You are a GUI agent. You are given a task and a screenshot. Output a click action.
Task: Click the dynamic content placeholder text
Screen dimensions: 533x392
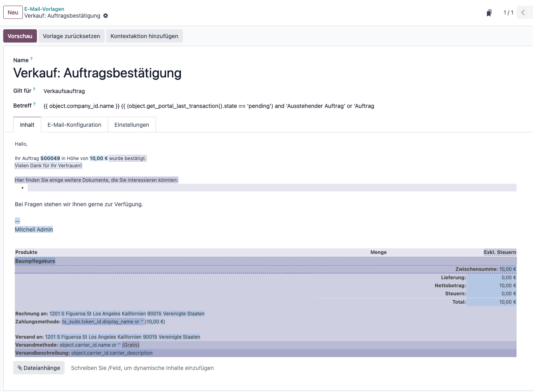(142, 368)
